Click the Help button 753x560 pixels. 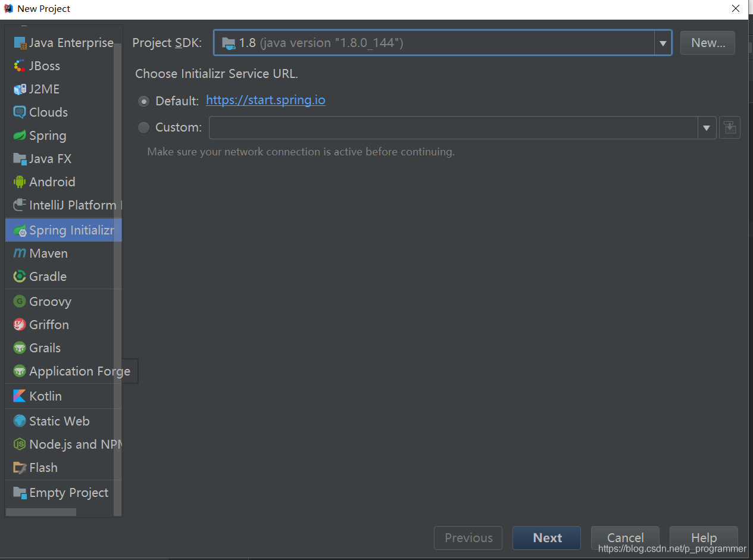point(704,538)
